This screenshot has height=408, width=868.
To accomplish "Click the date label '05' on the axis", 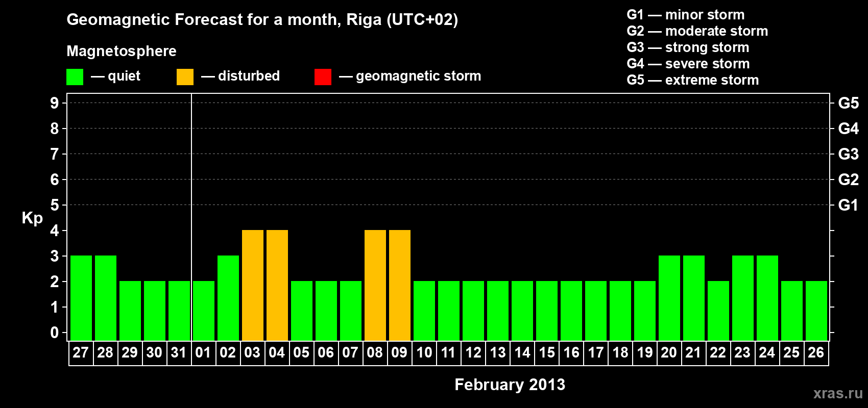I will tap(301, 352).
